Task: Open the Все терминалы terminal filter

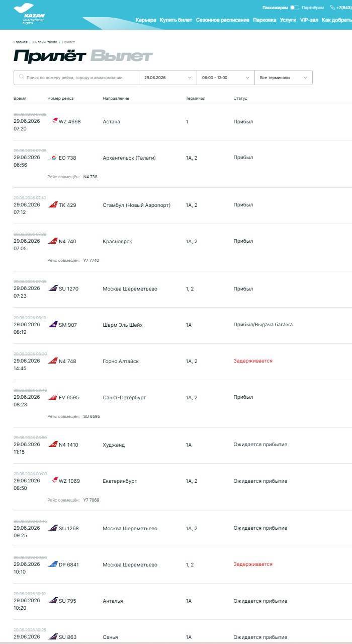Action: [284, 78]
